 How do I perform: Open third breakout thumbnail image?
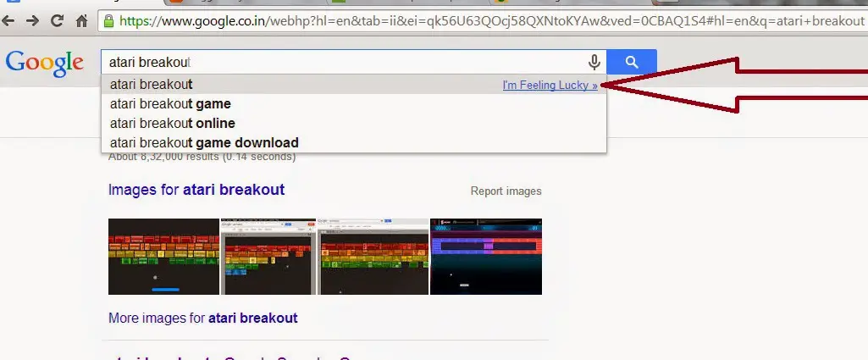(373, 257)
